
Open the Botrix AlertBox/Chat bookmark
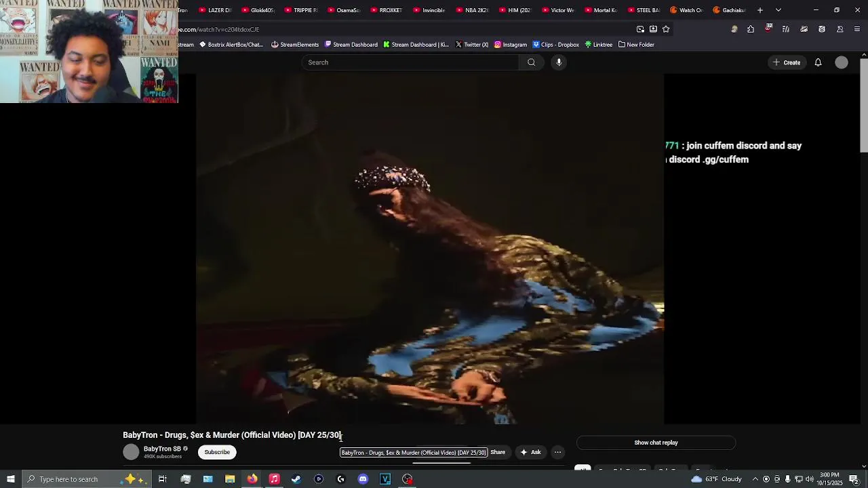click(231, 45)
